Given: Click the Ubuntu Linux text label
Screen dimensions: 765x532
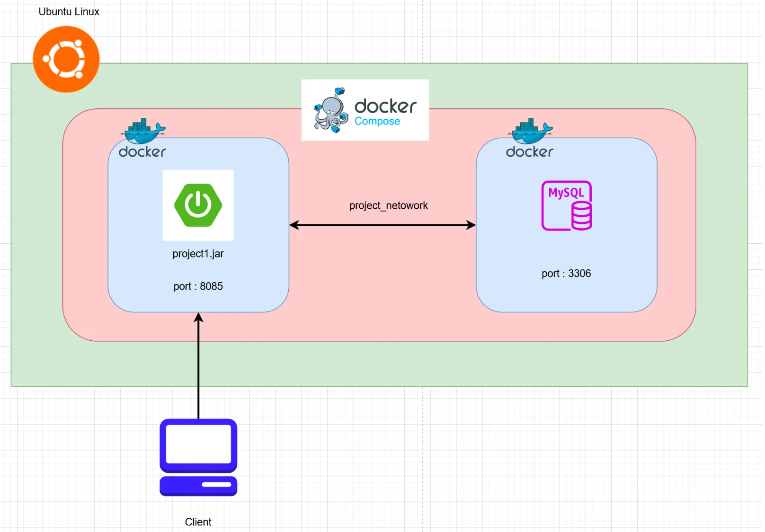Looking at the screenshot, I should coord(69,12).
